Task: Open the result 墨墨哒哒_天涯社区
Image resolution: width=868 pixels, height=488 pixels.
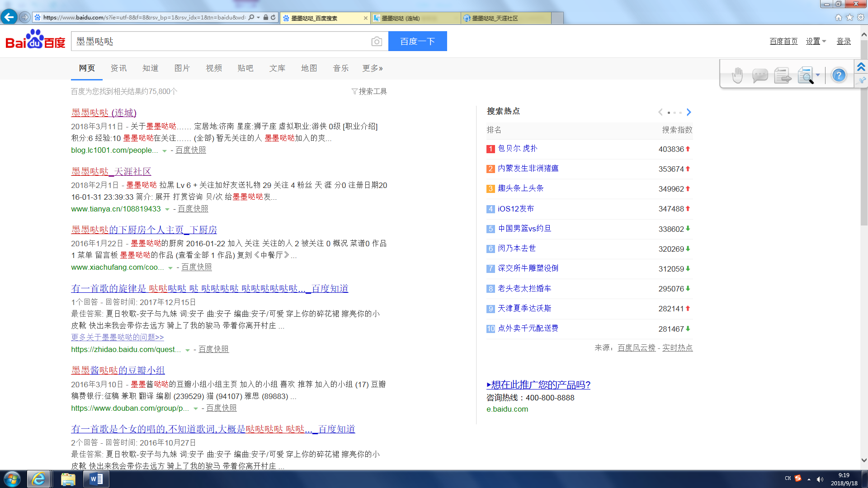Action: click(111, 172)
